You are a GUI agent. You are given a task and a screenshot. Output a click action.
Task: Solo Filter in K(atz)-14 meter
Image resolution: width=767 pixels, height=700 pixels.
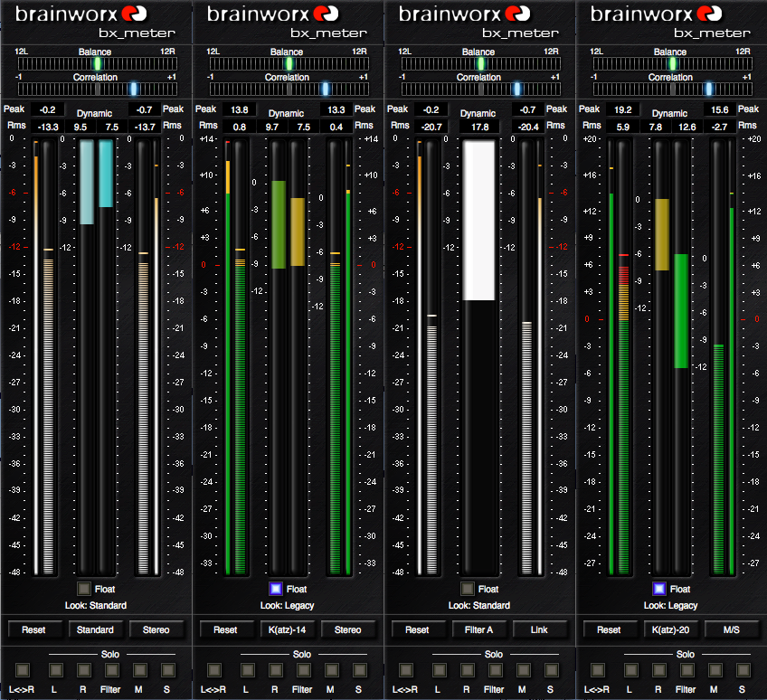tap(304, 670)
